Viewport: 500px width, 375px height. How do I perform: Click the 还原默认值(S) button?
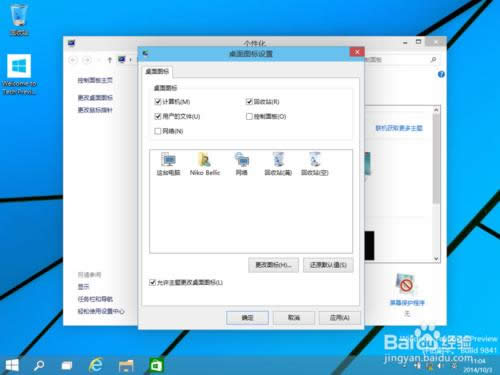328,265
